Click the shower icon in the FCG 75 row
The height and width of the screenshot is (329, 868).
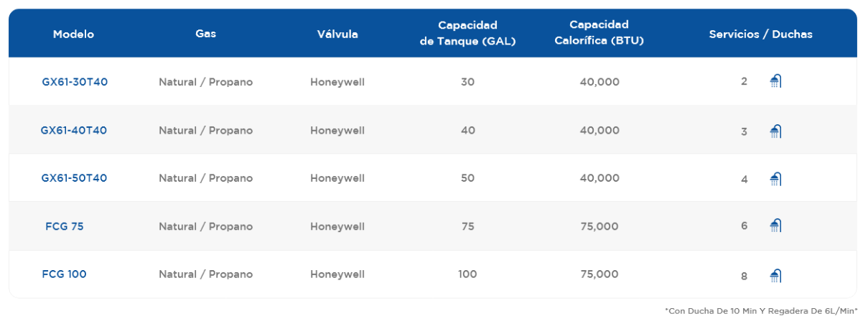pos(775,226)
